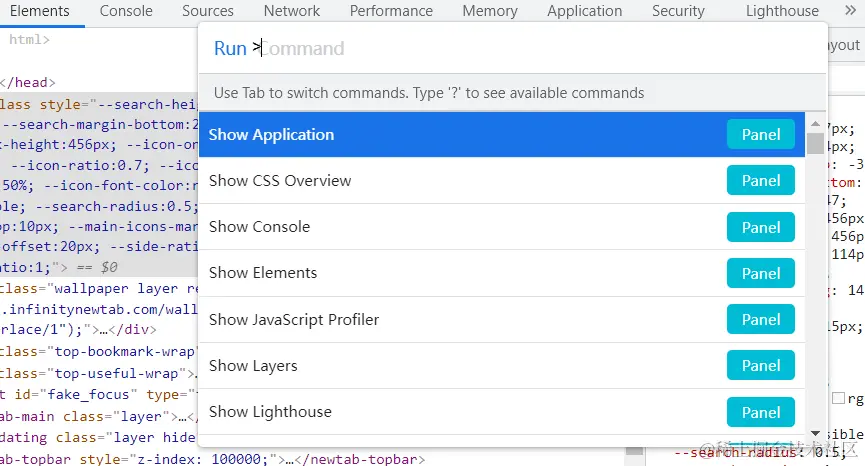This screenshot has width=865, height=466.
Task: Open the more tabs overflow chevron
Action: (851, 11)
